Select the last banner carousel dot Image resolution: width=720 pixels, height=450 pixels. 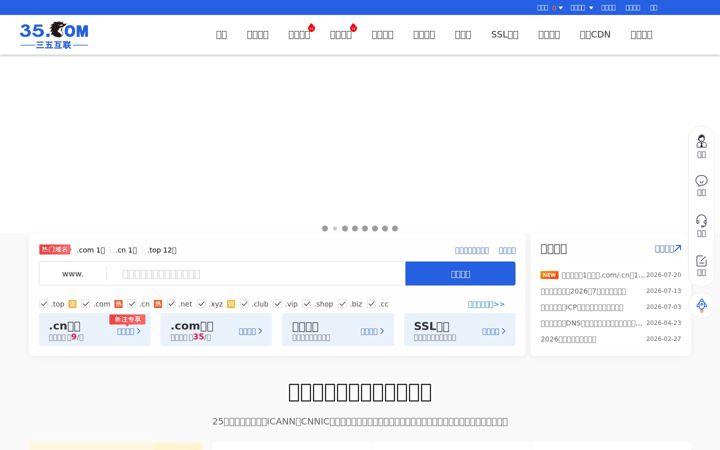pyautogui.click(x=395, y=228)
